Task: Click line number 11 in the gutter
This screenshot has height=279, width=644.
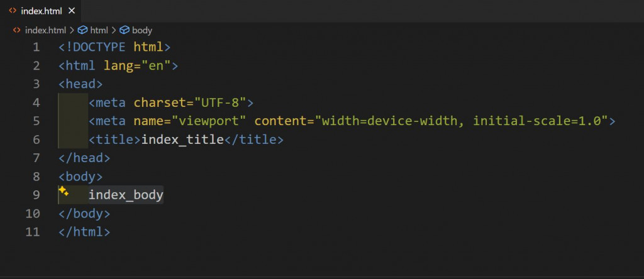Action: [x=33, y=232]
